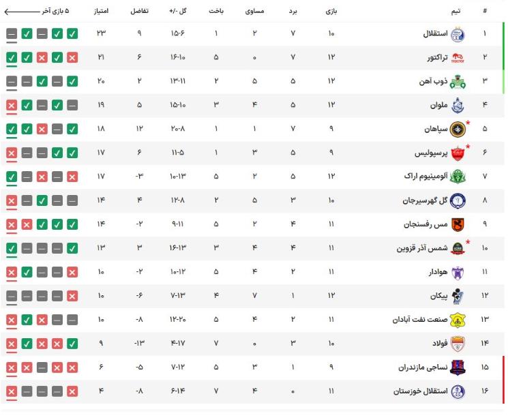This screenshot has width=508, height=420.
Task: Click the Persepolis club logo
Action: click(x=458, y=153)
